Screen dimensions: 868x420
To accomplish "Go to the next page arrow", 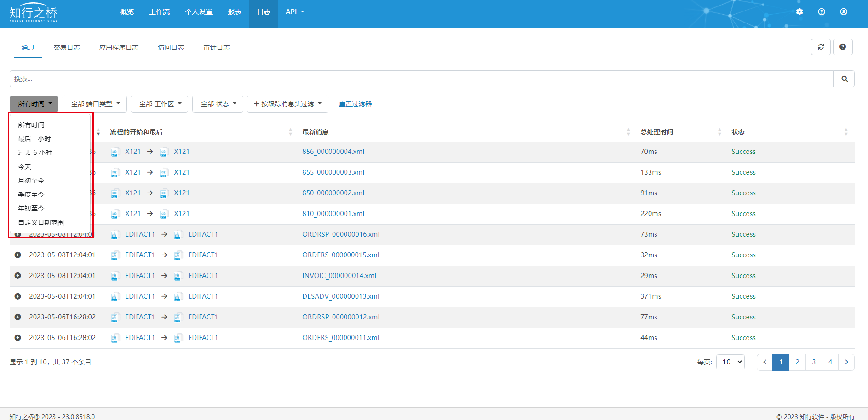I will [x=846, y=362].
